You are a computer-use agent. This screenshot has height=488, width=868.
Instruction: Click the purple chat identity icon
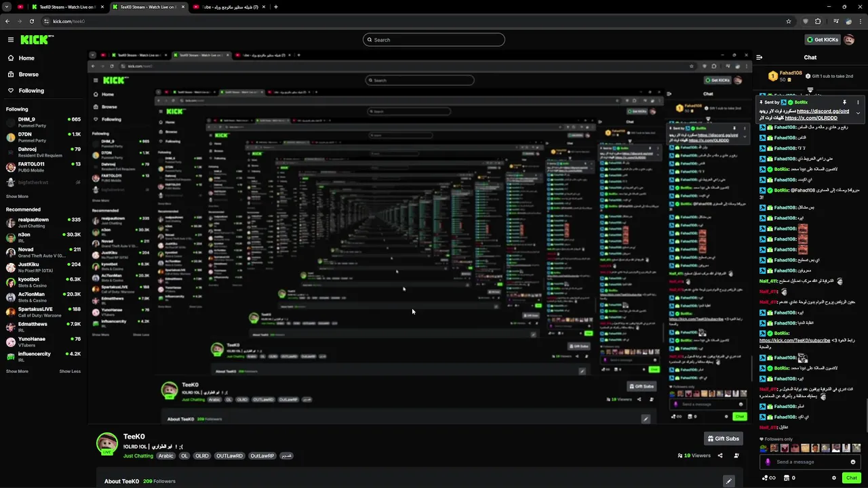coord(768,462)
